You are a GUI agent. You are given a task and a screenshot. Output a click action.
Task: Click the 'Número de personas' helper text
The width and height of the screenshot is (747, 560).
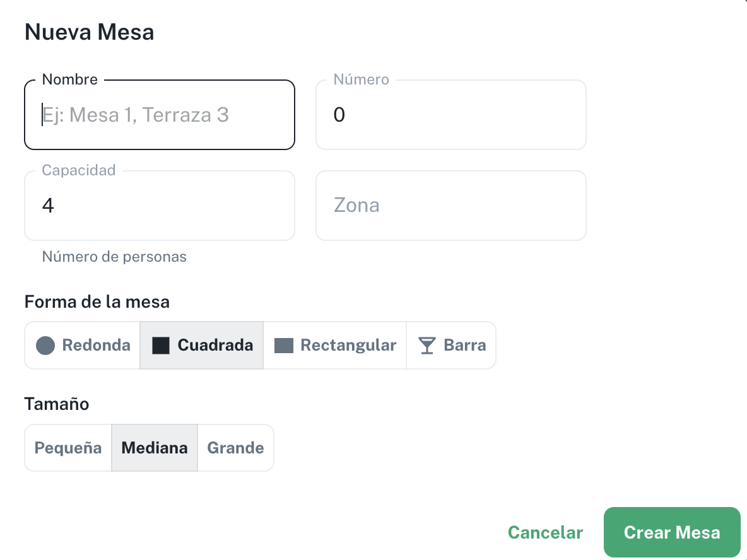click(114, 257)
